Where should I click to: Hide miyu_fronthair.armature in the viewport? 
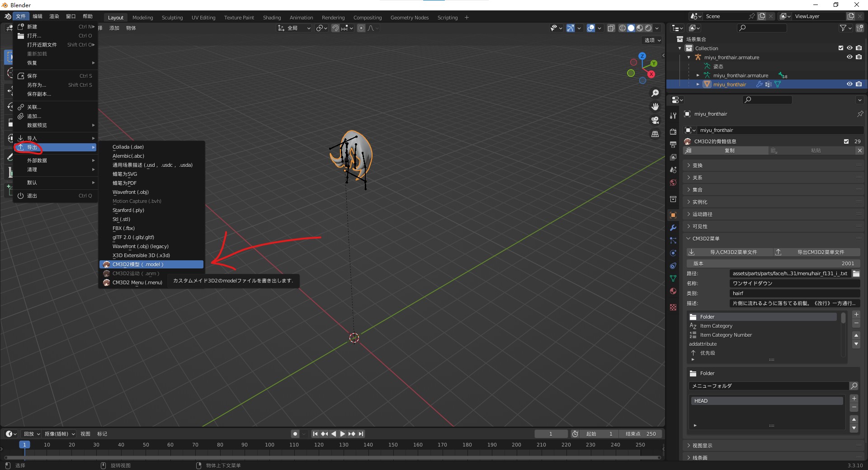pyautogui.click(x=849, y=57)
